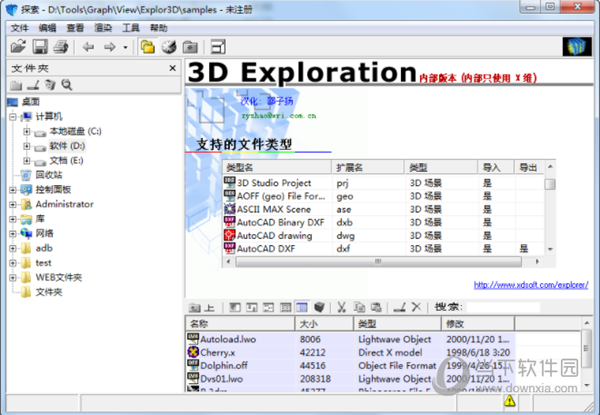Sort by the 类型名 column header

click(277, 167)
